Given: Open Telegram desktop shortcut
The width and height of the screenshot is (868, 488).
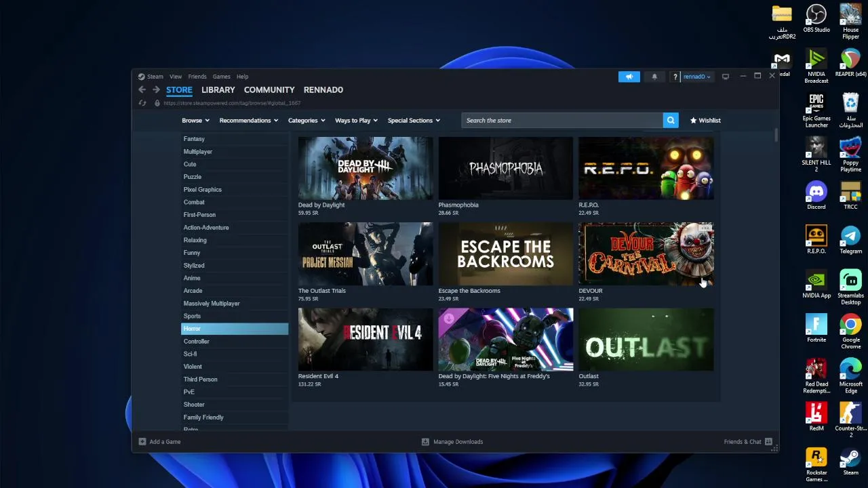Looking at the screenshot, I should point(850,240).
